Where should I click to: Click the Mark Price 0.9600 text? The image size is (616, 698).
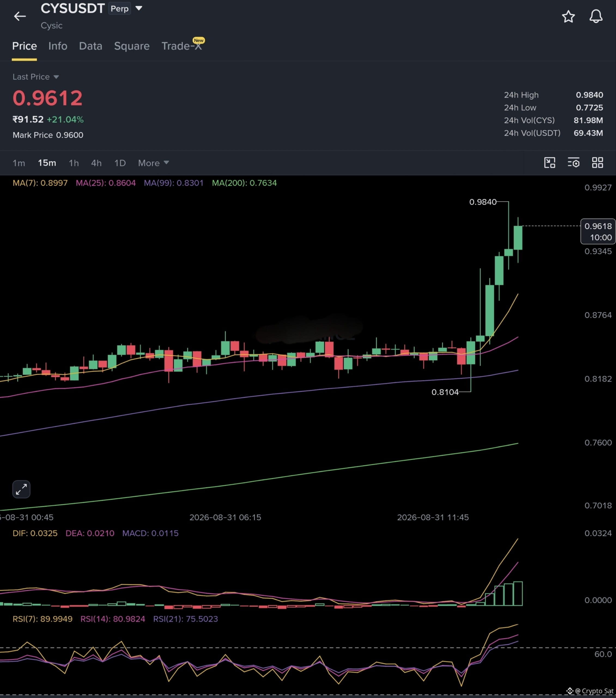point(48,135)
